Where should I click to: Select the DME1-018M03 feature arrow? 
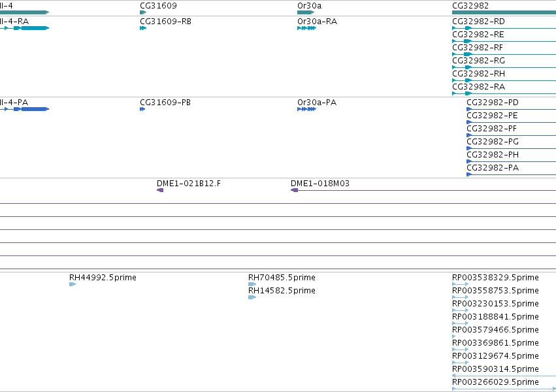(423, 190)
